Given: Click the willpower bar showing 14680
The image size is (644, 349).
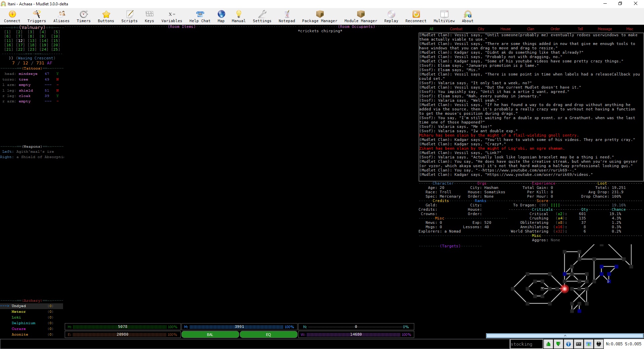Looking at the screenshot, I should point(356,335).
